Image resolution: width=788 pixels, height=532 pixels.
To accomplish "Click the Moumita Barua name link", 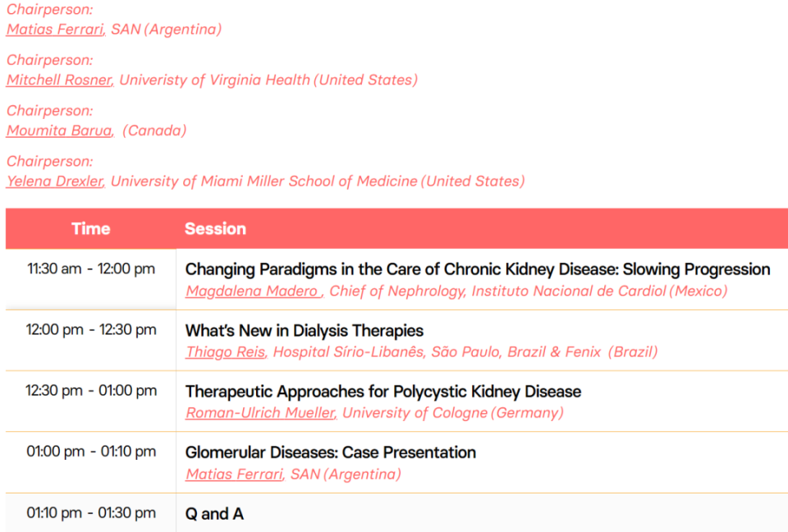I will coord(60,131).
